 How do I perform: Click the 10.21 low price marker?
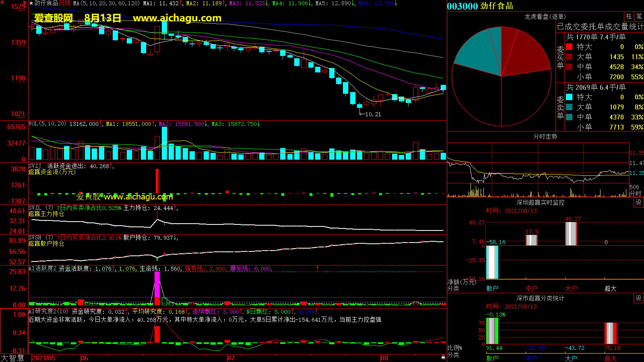[372, 114]
